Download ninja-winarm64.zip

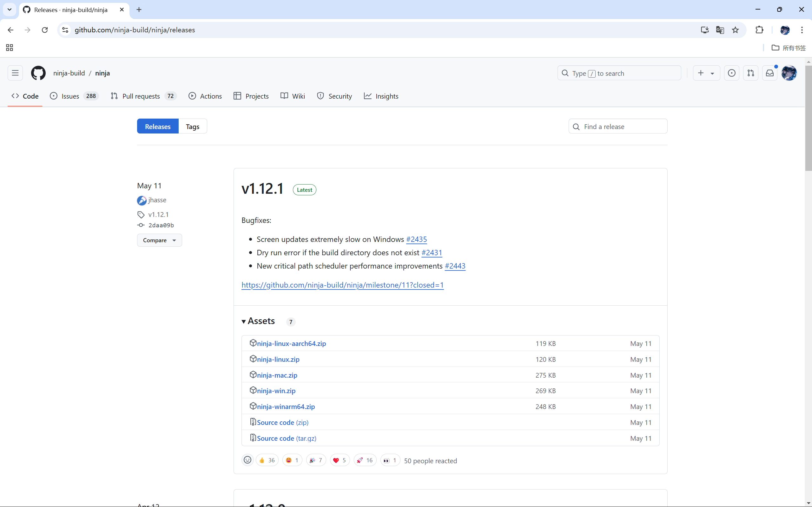tap(286, 407)
